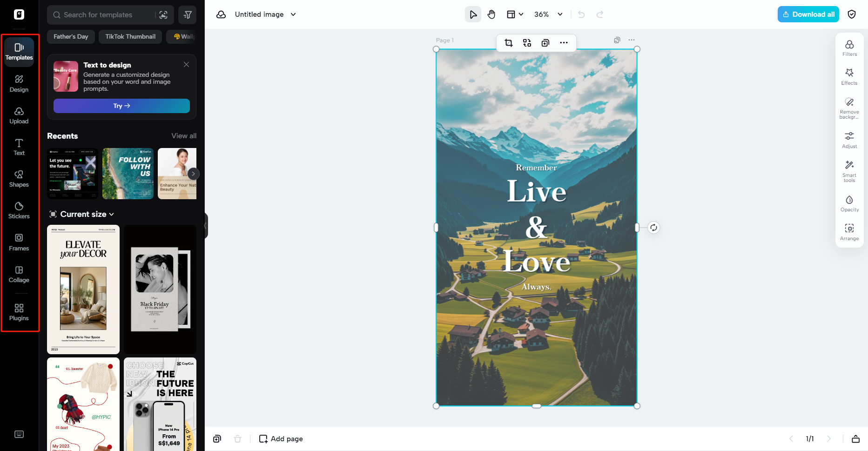Open Smart tools panel

click(849, 172)
